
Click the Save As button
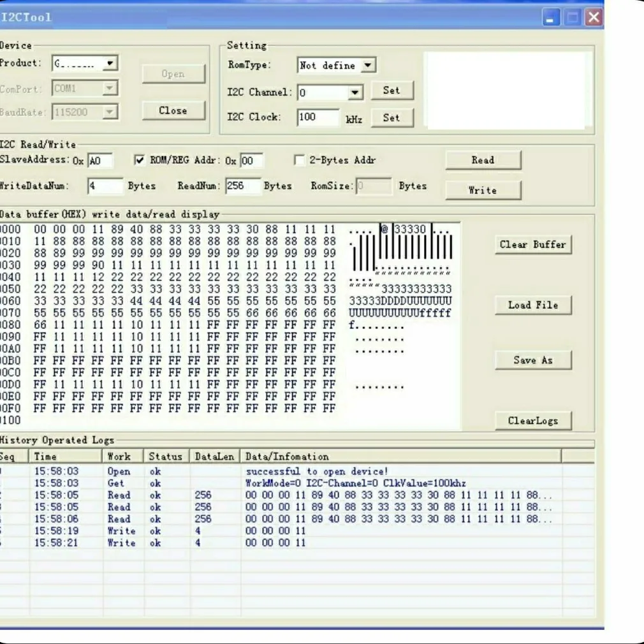533,360
